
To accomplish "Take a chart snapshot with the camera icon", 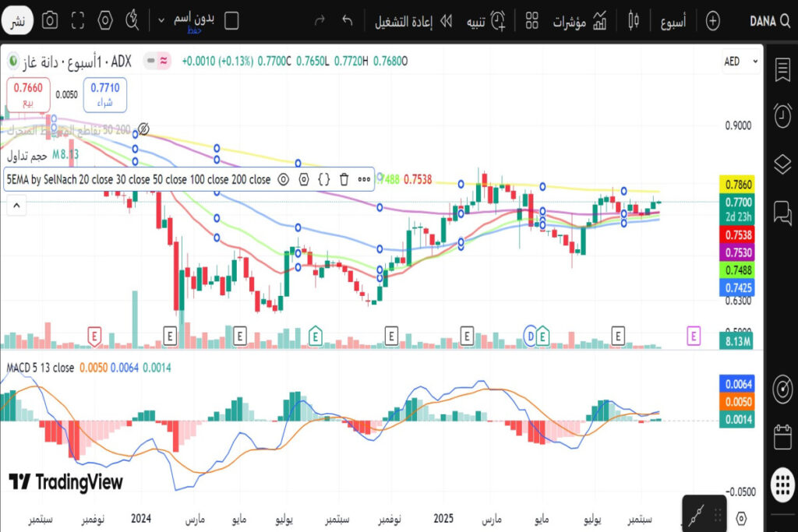I will (x=50, y=21).
